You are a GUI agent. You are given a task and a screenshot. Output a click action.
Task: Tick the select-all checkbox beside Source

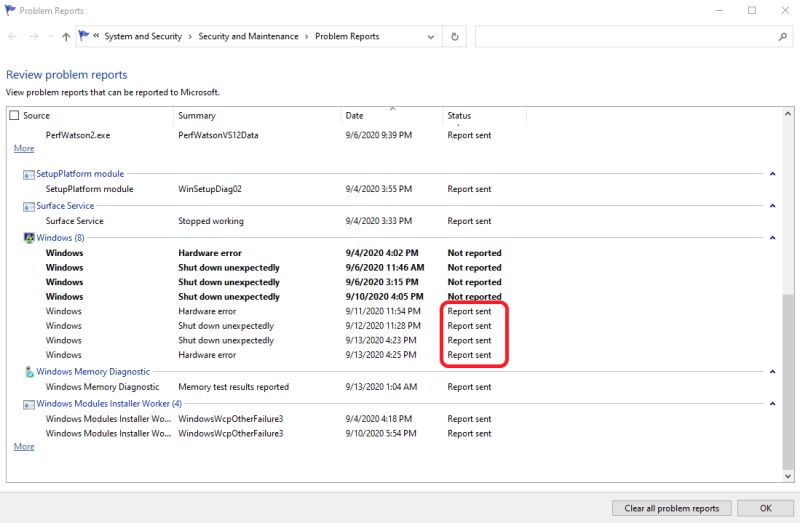tap(14, 115)
